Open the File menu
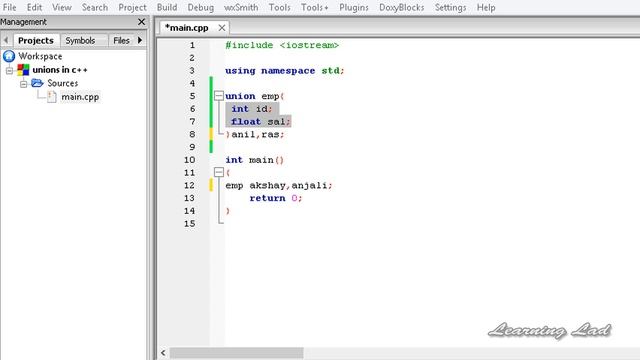Screen dimensions: 640x360 [x=9, y=7]
